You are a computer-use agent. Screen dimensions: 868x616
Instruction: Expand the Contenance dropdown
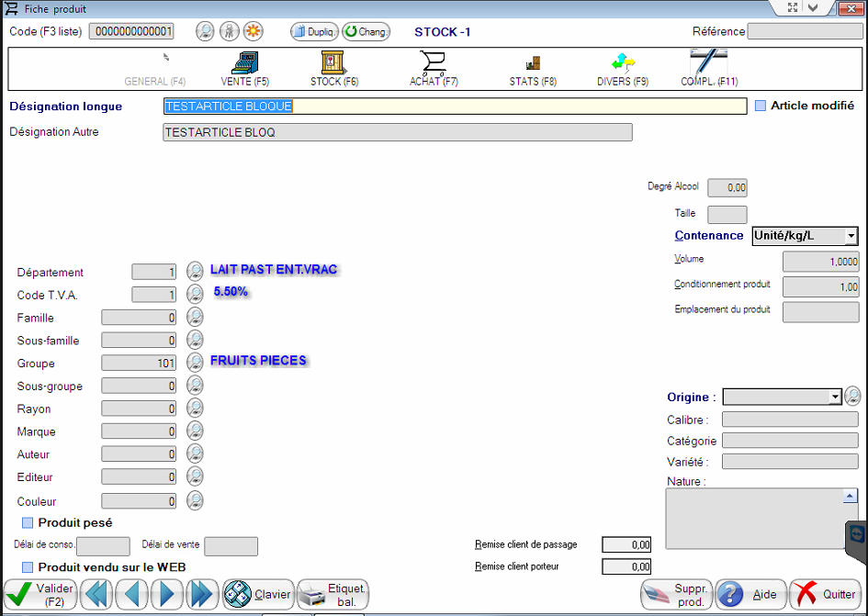point(851,236)
